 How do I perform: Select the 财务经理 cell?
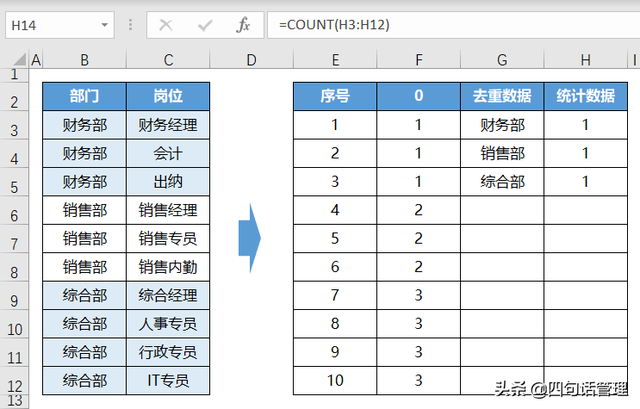click(x=168, y=125)
